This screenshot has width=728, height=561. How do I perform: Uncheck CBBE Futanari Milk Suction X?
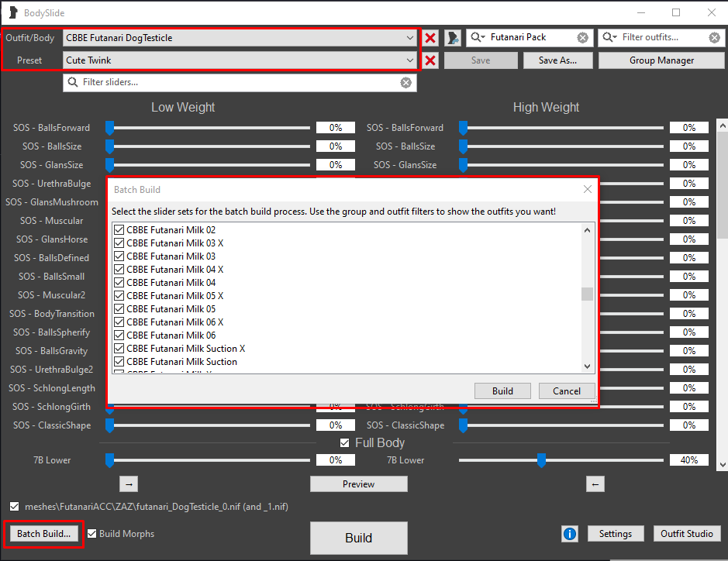[x=119, y=349]
